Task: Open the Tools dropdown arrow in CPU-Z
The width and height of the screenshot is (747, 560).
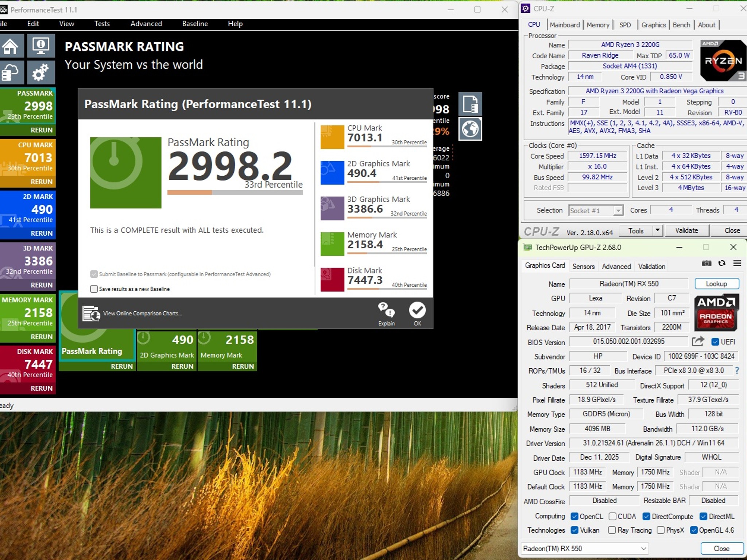Action: 657,230
